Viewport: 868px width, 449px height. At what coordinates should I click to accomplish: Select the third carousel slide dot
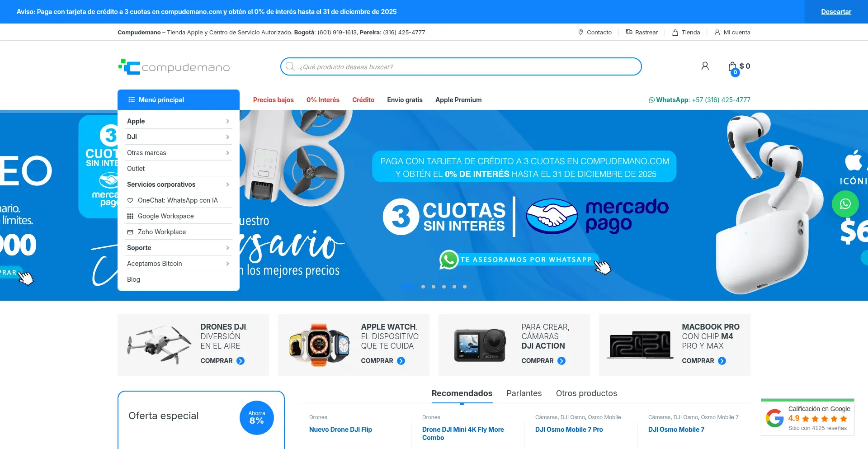(434, 287)
